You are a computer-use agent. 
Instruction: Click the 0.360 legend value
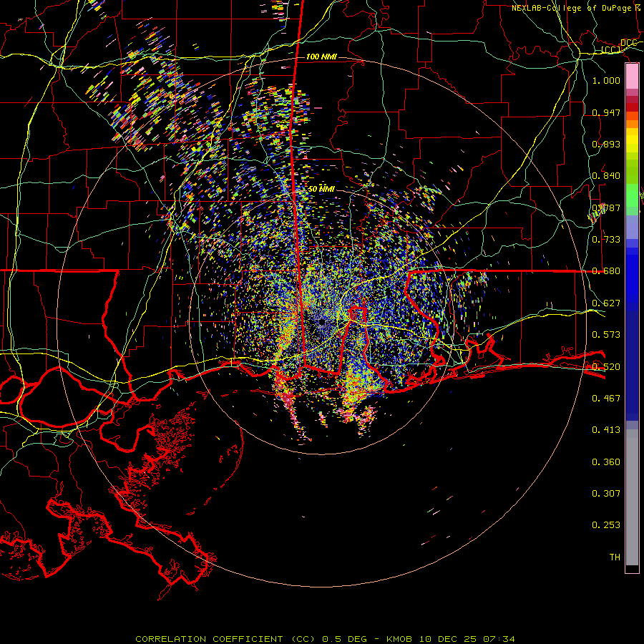point(606,462)
